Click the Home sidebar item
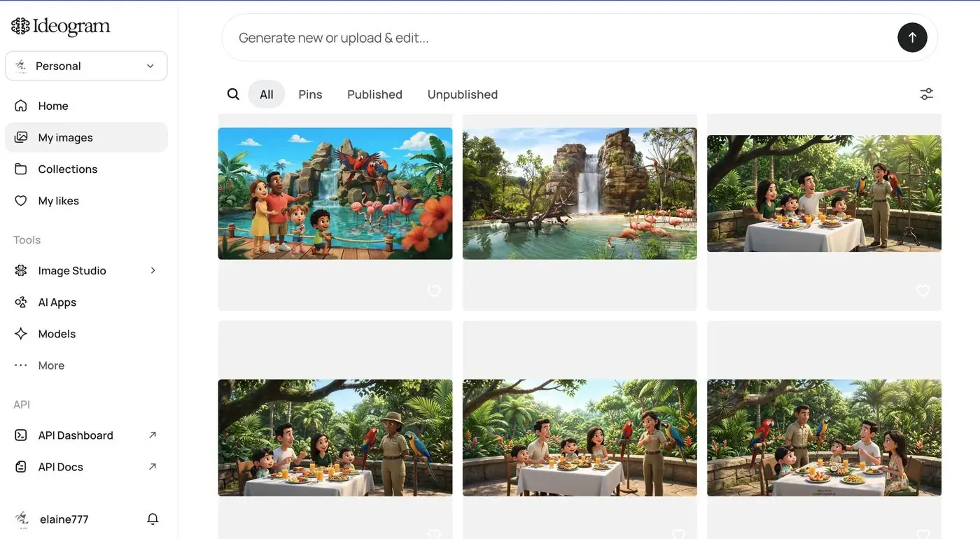Viewport: 980px width, 539px height. pyautogui.click(x=86, y=106)
